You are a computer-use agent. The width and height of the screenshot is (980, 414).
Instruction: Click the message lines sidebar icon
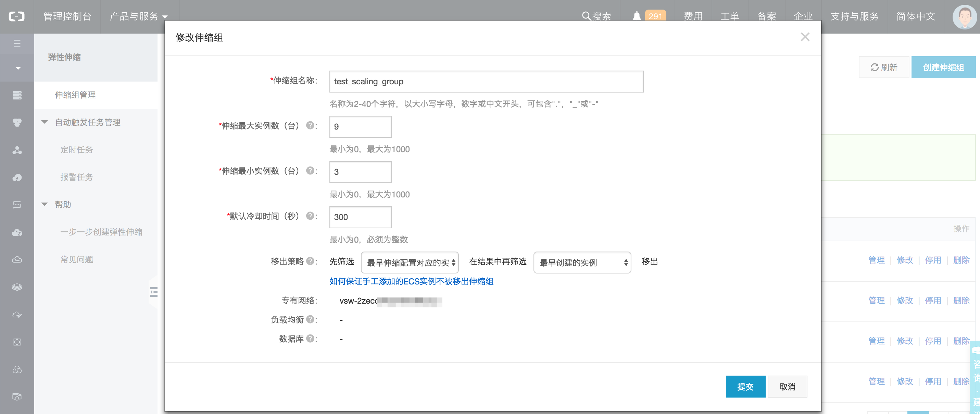click(17, 205)
